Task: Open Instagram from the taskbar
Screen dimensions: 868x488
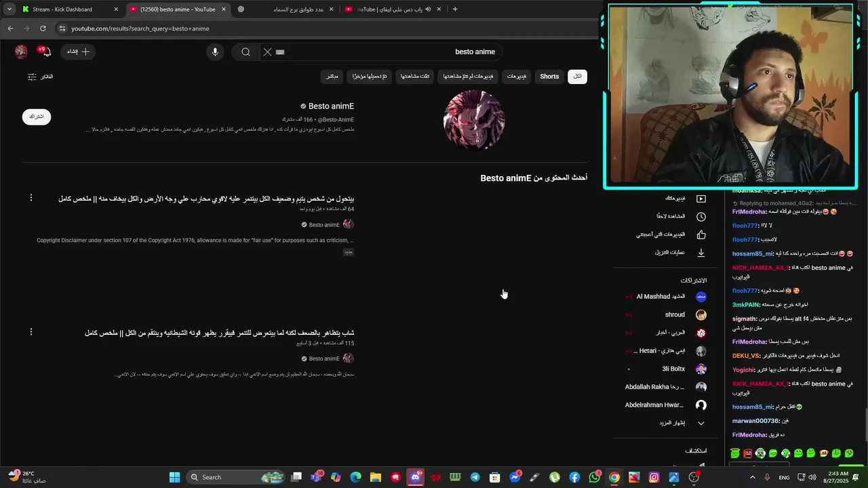Action: [x=654, y=477]
